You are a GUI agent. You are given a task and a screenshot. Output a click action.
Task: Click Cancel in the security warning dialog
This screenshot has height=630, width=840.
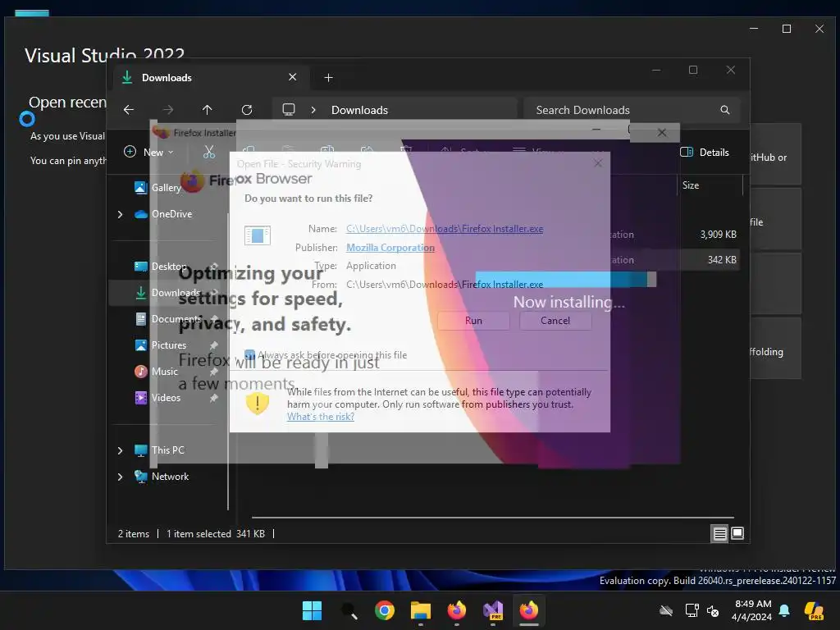(555, 321)
